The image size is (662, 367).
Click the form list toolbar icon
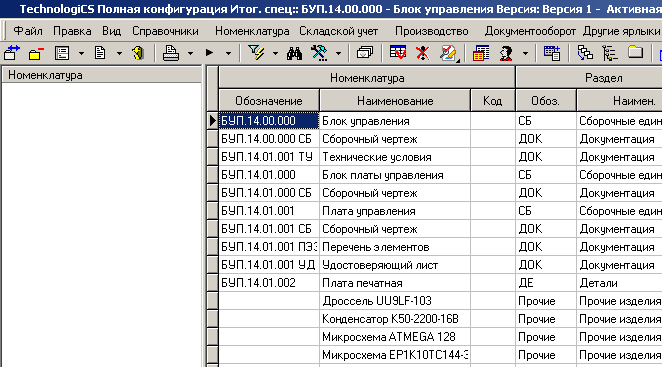62,53
